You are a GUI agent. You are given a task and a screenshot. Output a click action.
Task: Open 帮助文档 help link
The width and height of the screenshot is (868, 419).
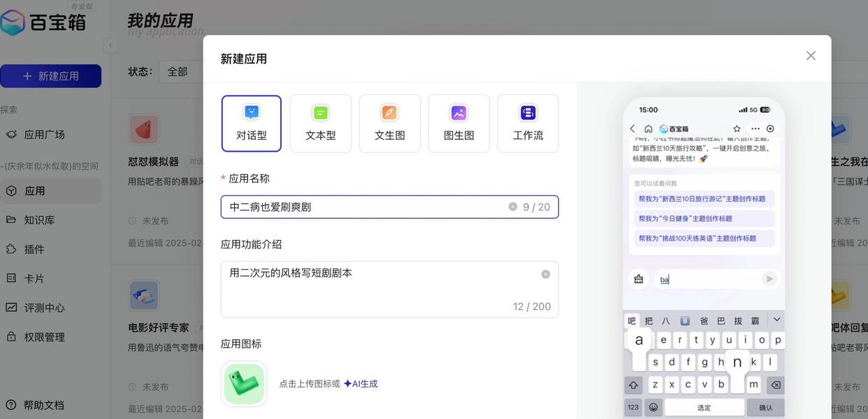pos(43,405)
